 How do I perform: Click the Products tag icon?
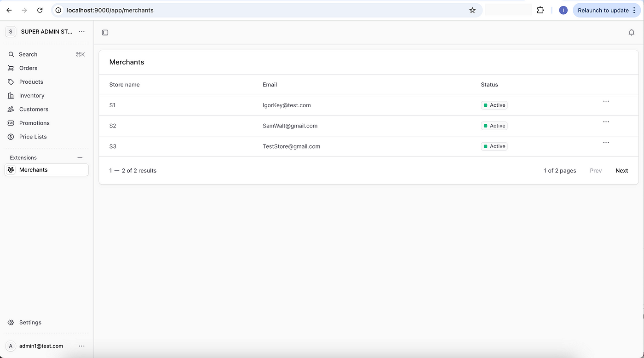click(x=11, y=82)
